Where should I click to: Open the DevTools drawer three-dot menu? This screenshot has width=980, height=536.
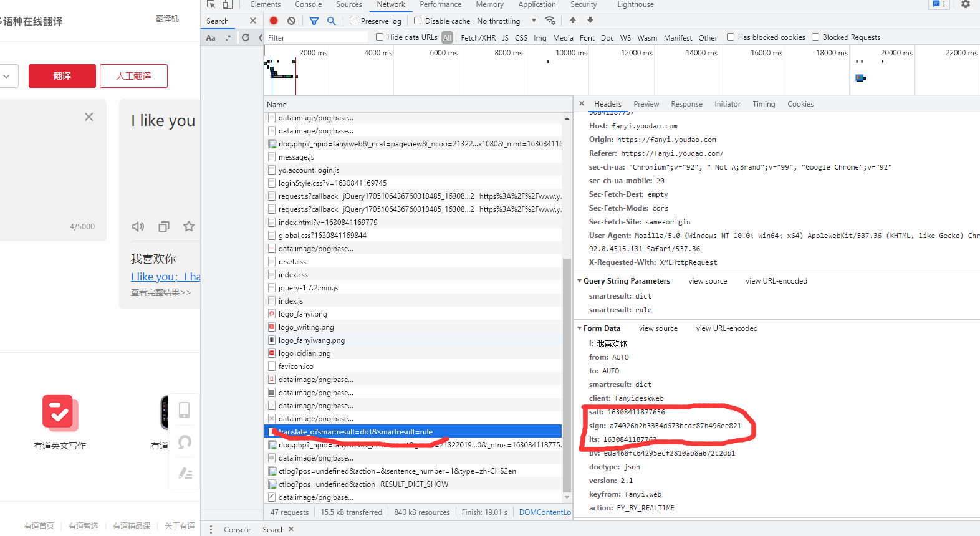tap(211, 529)
